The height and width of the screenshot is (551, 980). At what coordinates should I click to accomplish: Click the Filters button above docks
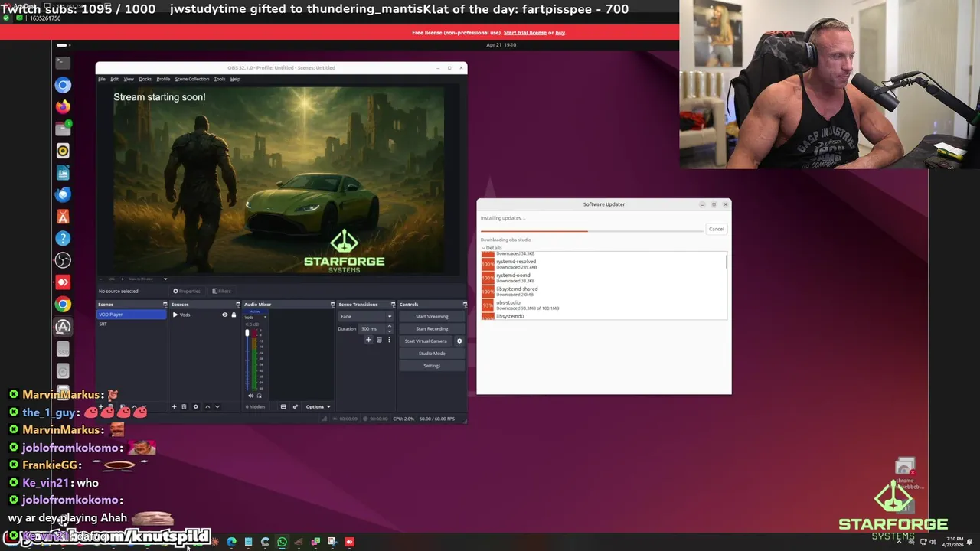click(x=222, y=291)
